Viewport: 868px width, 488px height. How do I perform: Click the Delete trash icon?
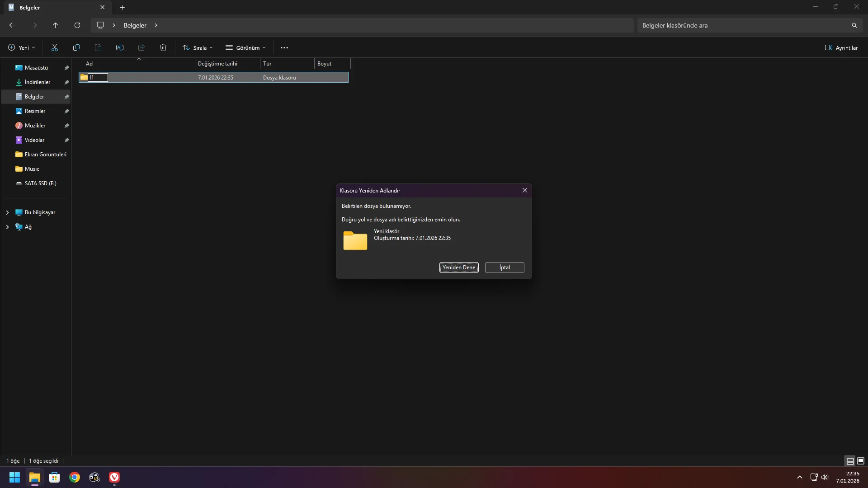point(163,47)
